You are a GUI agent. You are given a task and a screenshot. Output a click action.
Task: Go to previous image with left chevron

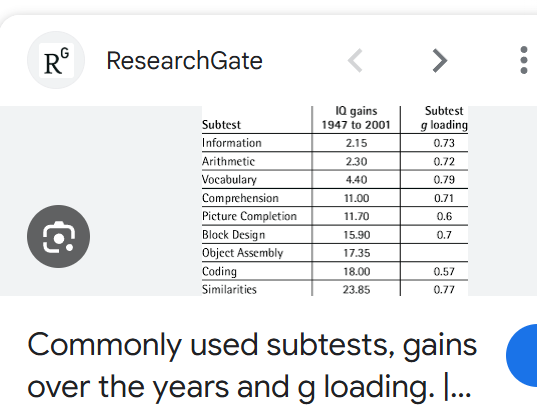[x=355, y=61]
